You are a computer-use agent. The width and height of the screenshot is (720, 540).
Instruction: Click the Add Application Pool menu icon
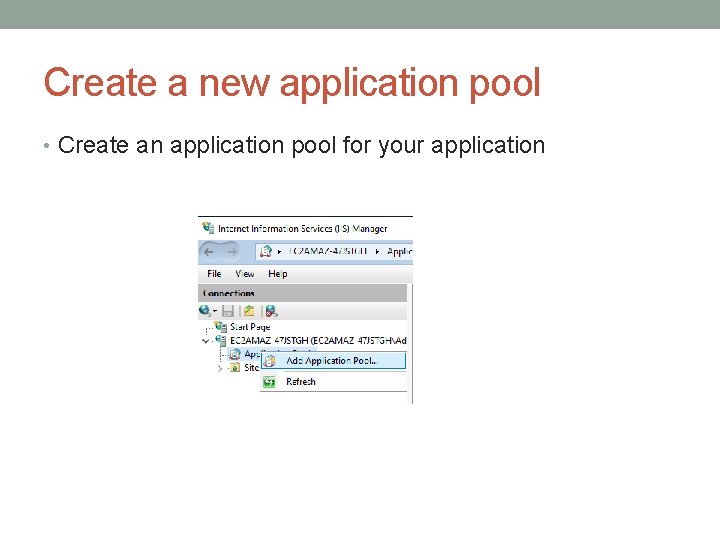pyautogui.click(x=270, y=361)
